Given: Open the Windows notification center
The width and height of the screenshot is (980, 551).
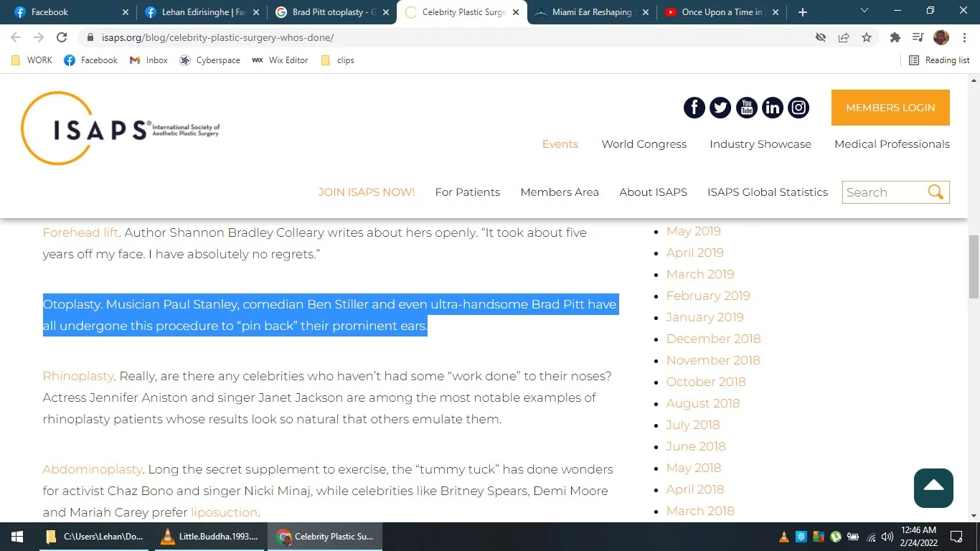Looking at the screenshot, I should 956,537.
